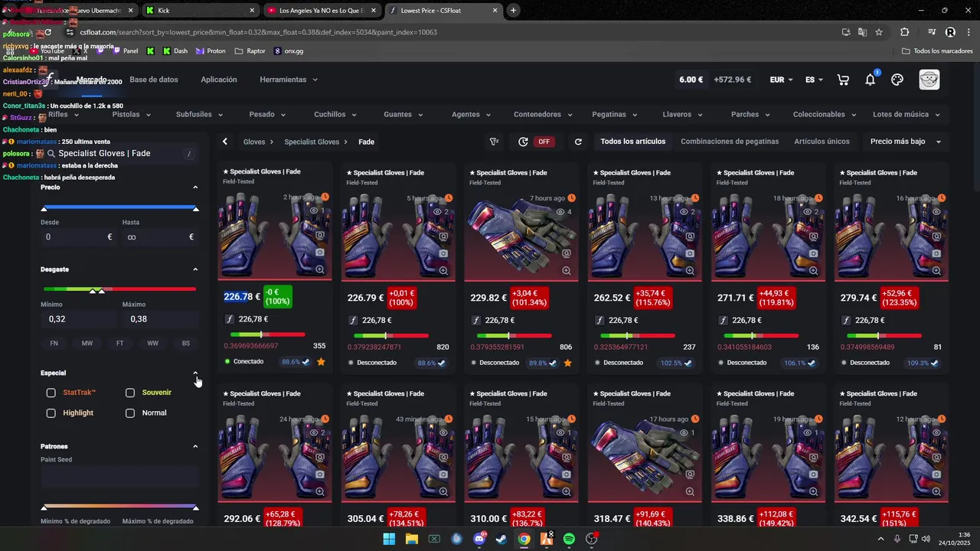Open the Aplicación page

tap(219, 80)
